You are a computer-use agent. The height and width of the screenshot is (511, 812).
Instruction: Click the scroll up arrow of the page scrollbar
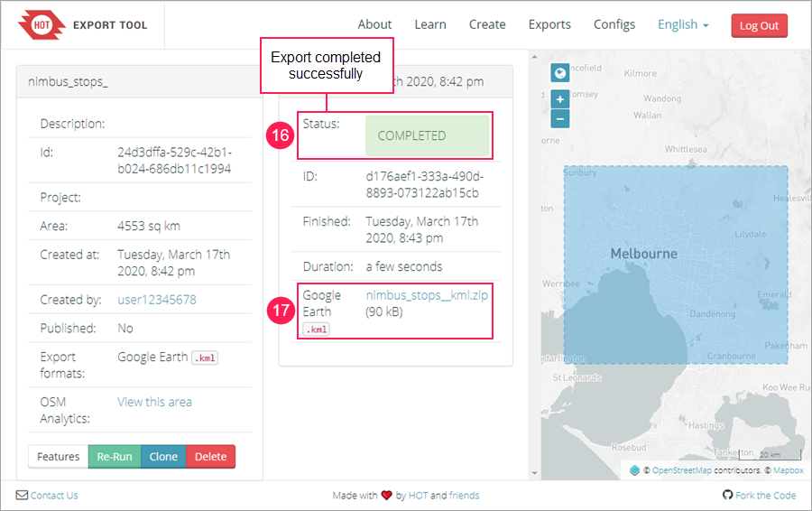coord(535,57)
